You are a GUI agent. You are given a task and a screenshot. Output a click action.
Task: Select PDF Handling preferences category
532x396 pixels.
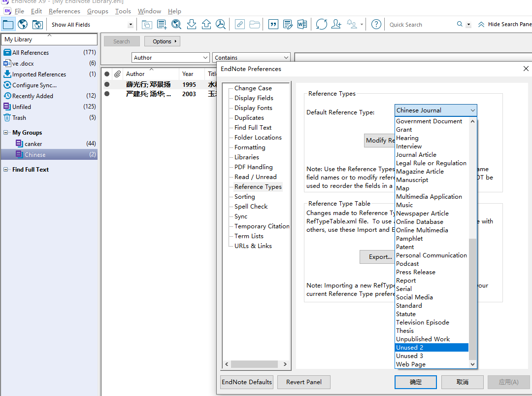[254, 167]
